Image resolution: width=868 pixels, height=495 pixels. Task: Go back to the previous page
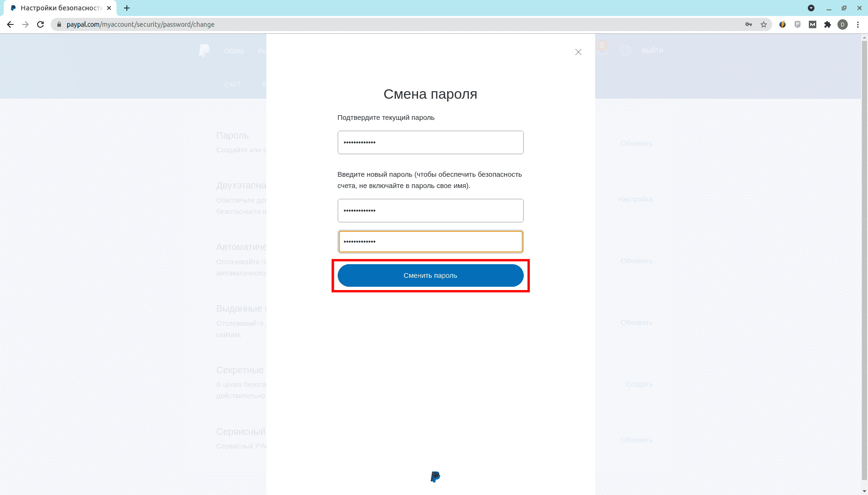pyautogui.click(x=10, y=24)
